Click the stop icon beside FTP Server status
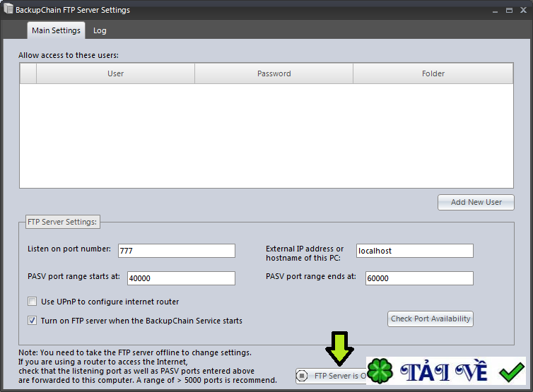Image resolution: width=533 pixels, height=392 pixels. coord(302,376)
